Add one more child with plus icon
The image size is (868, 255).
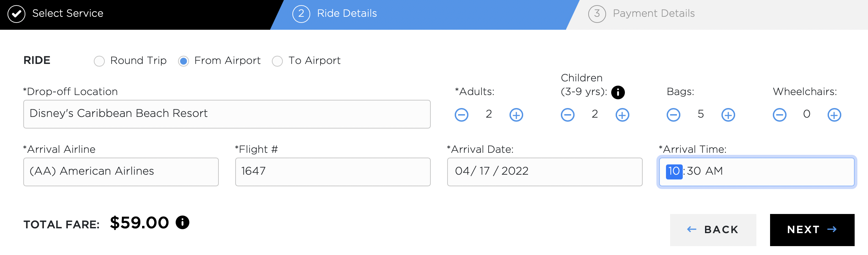coord(622,115)
